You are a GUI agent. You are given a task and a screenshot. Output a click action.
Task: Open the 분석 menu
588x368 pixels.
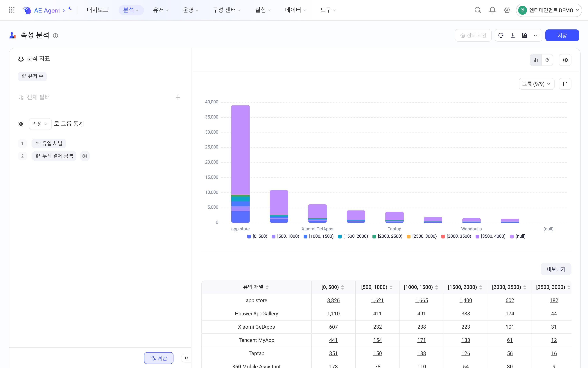coord(131,10)
